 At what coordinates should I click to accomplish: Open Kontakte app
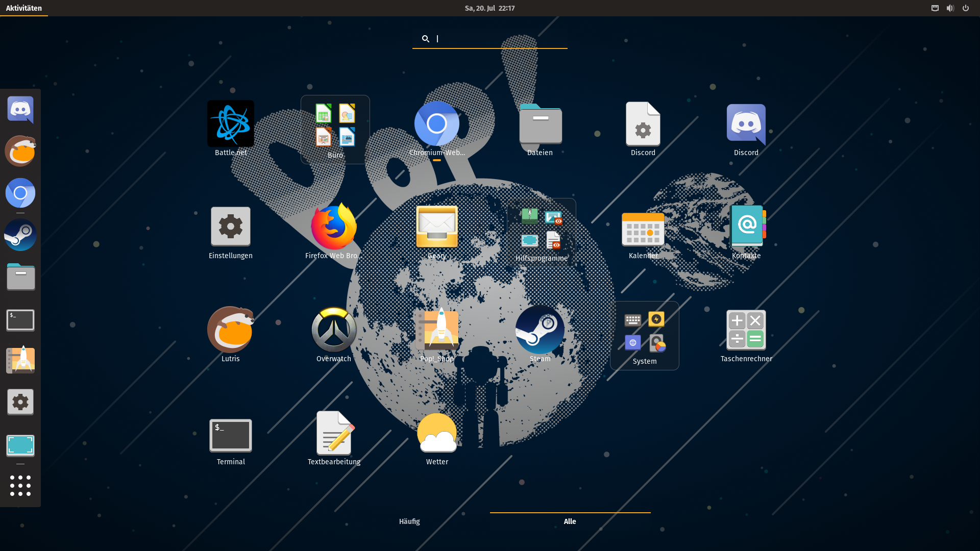coord(746,232)
